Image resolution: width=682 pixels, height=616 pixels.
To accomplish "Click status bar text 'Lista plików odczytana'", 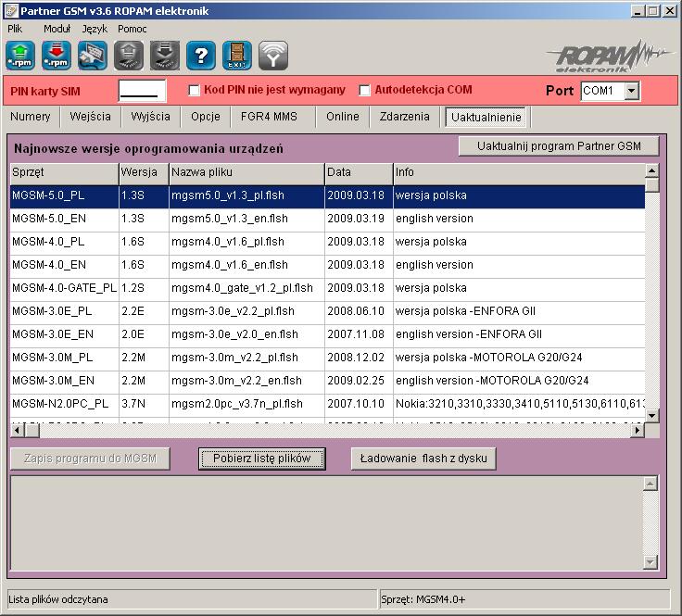I will click(57, 599).
